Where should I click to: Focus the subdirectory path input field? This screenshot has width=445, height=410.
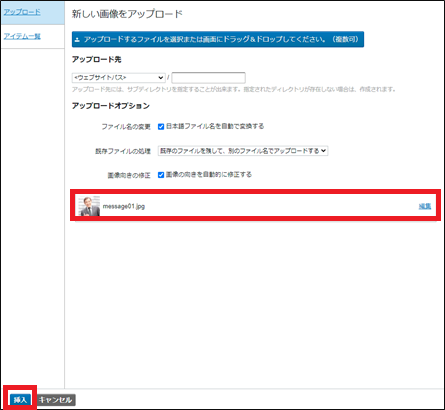pyautogui.click(x=208, y=78)
